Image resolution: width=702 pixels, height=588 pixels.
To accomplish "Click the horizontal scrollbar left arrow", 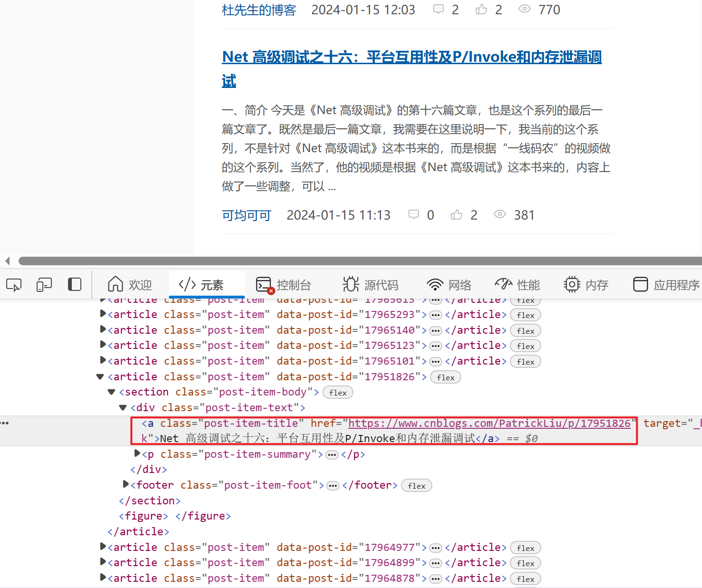I will (7, 260).
